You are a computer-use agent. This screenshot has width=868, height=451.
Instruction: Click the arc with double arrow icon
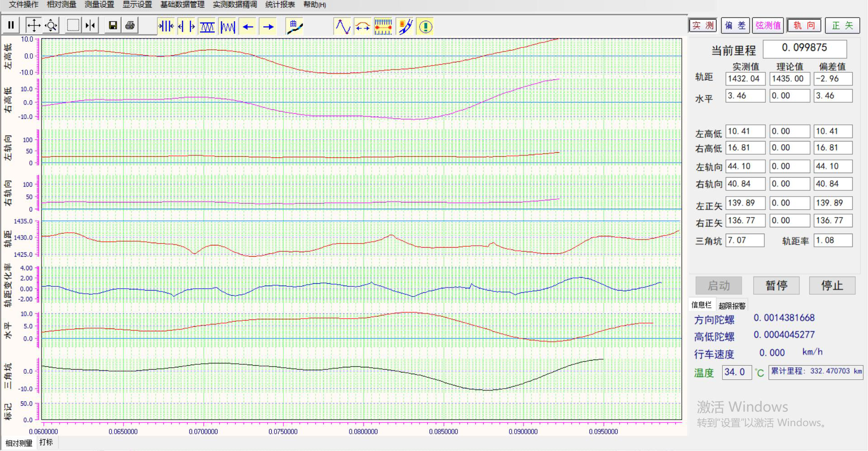[363, 26]
